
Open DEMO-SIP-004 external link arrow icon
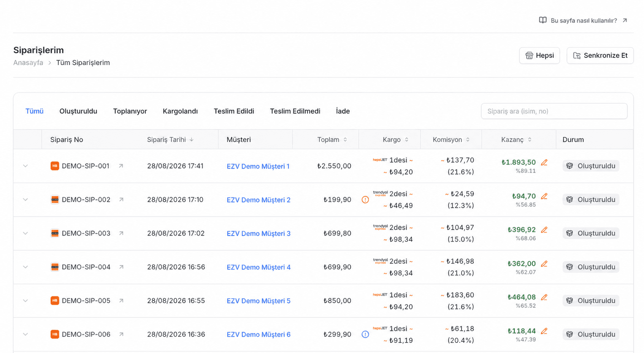click(121, 267)
